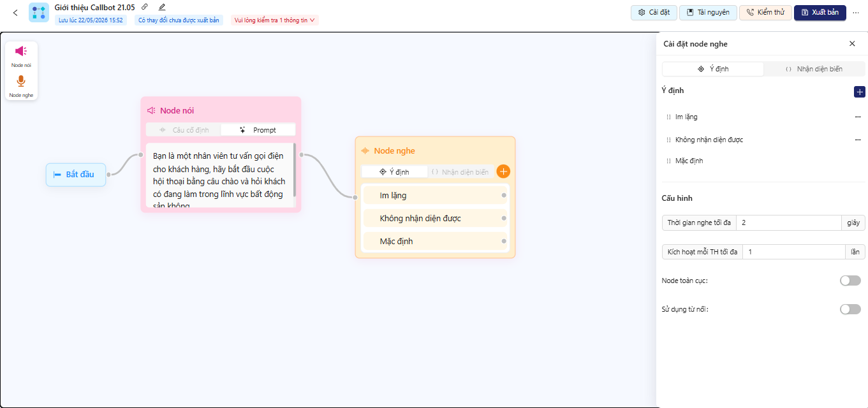The image size is (868, 408).
Task: Click the Lưu lúc 22/05/2026 15:52 tag
Action: pyautogui.click(x=91, y=20)
